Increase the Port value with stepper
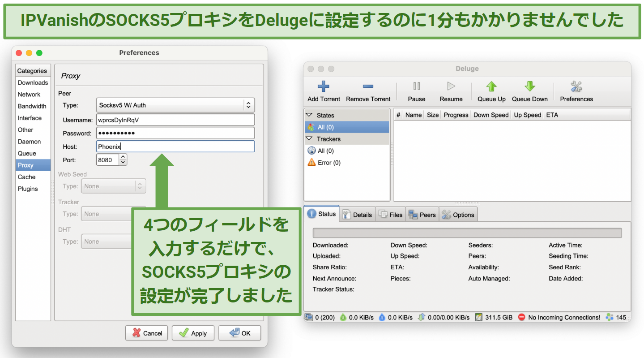This screenshot has height=358, width=644. coord(123,157)
